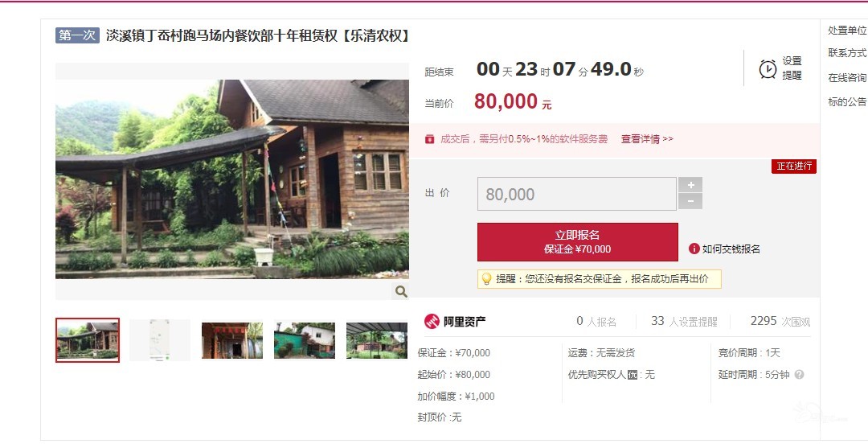The height and width of the screenshot is (444, 868).
Task: Click the 优 badge icon beside 优先购买权人
Action: point(633,376)
